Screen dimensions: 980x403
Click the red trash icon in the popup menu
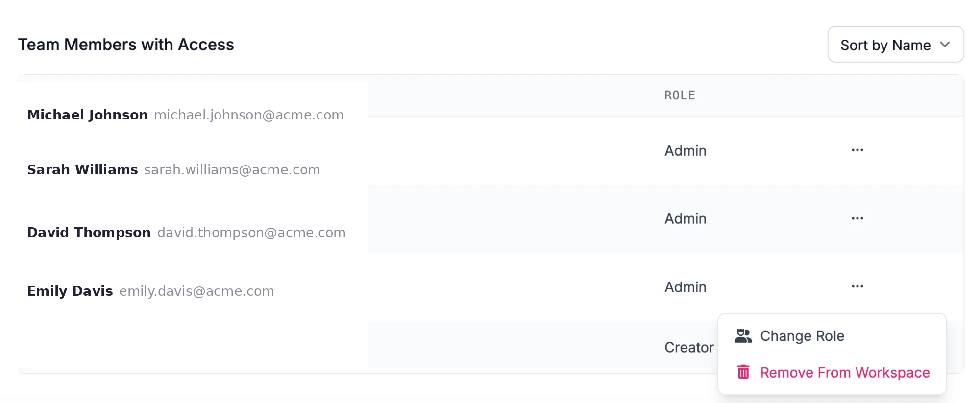click(x=743, y=372)
